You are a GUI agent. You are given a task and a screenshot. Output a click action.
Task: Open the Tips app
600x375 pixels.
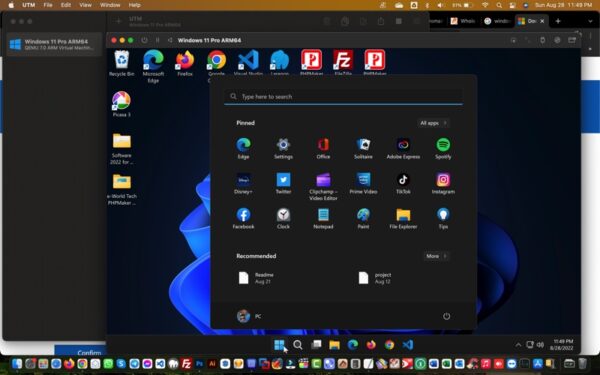pos(443,218)
